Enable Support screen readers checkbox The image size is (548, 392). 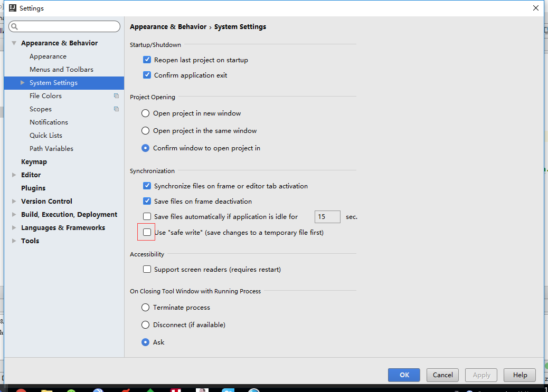point(147,270)
